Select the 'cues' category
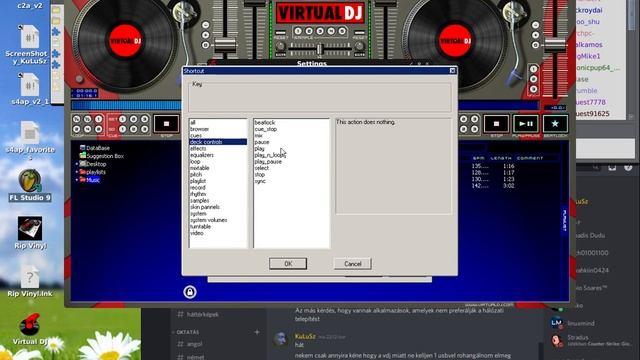This screenshot has height=360, width=640. [x=218, y=136]
